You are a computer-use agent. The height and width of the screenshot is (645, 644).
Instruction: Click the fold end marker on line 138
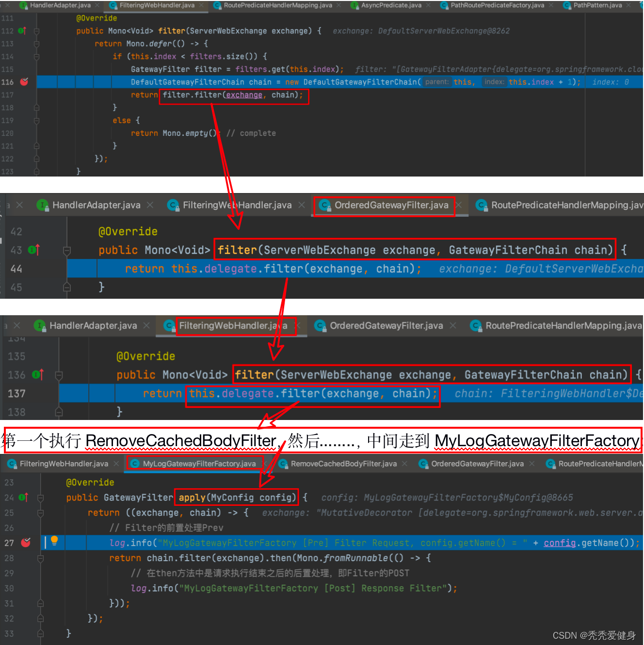59,412
